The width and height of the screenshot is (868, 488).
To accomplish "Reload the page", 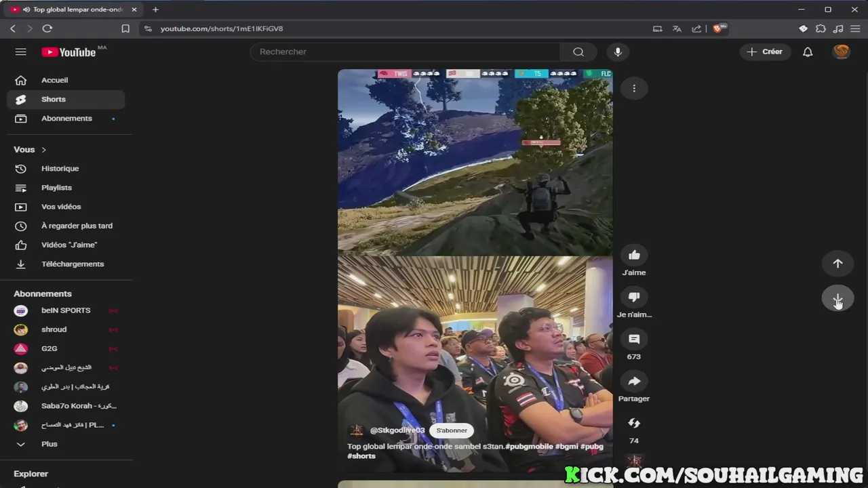I will pyautogui.click(x=47, y=28).
